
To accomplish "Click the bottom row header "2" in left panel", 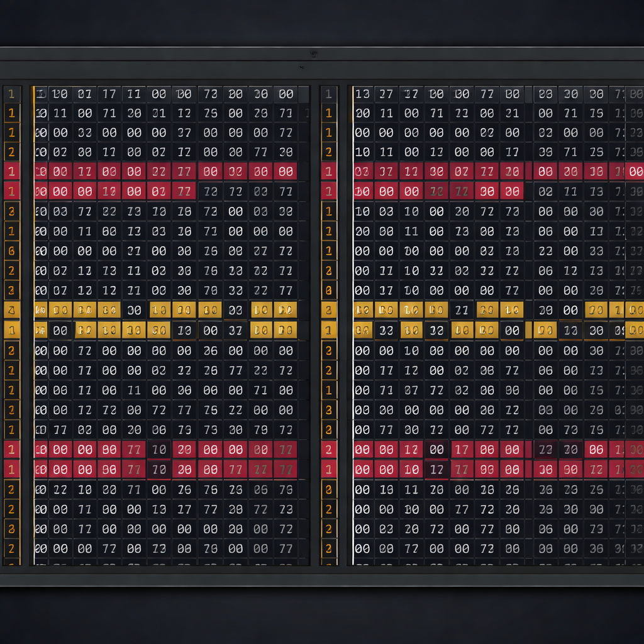I will click(12, 549).
